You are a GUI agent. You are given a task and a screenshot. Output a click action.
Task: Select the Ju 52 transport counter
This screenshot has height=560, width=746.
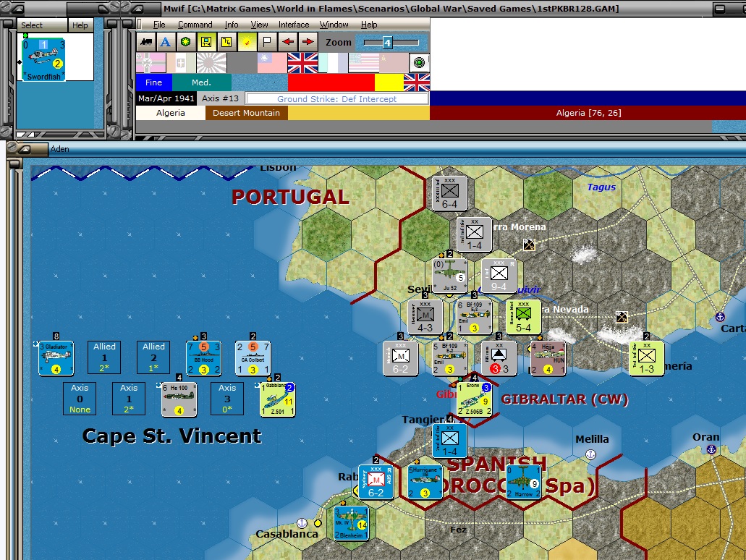449,276
